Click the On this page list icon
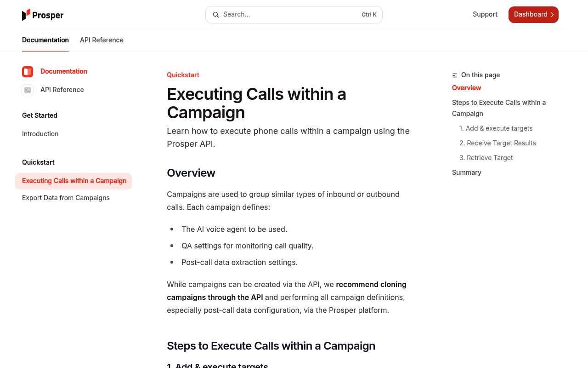The image size is (588, 368). (x=455, y=75)
